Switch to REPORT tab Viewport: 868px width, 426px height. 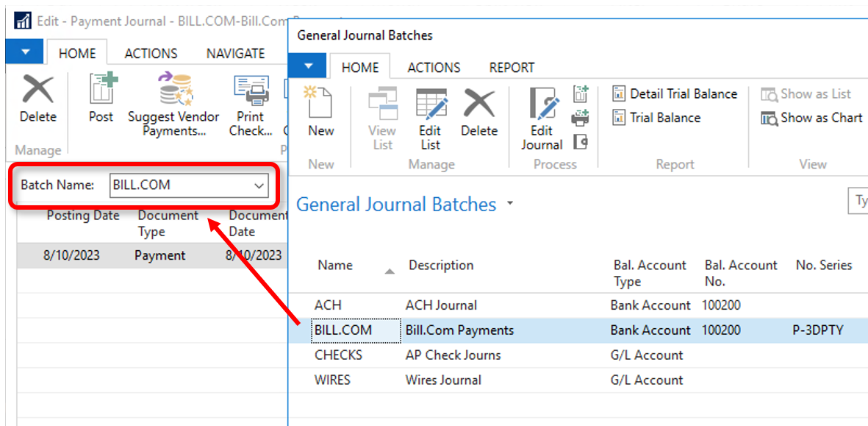(512, 67)
